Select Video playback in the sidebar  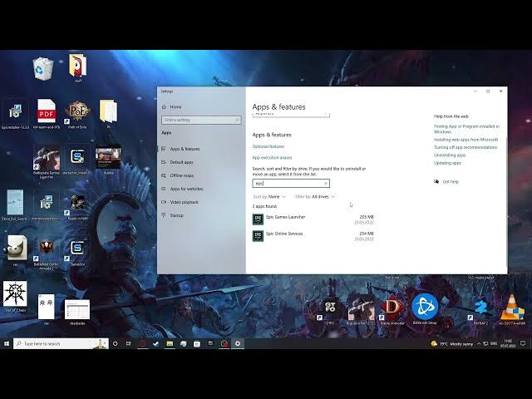click(x=184, y=202)
